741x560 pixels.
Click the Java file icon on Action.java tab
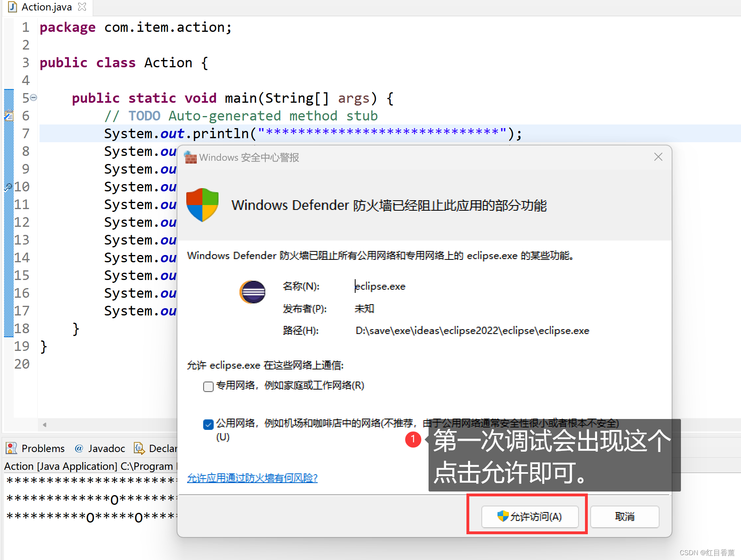click(x=12, y=7)
